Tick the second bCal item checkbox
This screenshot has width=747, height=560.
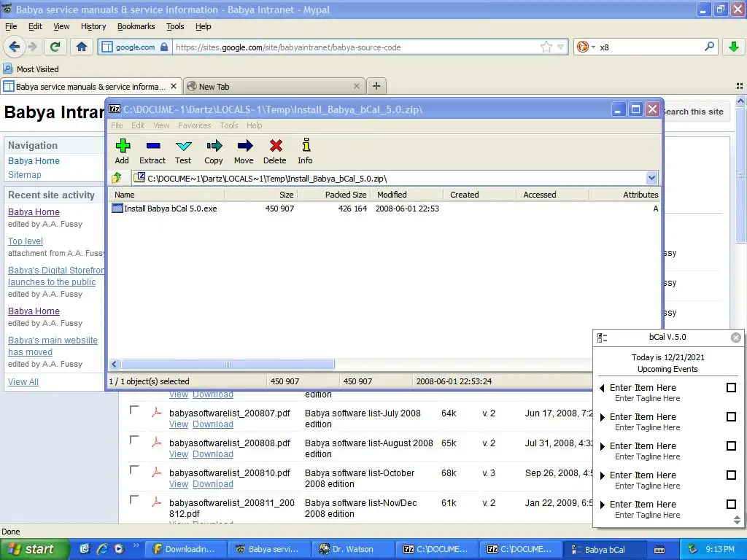[731, 416]
